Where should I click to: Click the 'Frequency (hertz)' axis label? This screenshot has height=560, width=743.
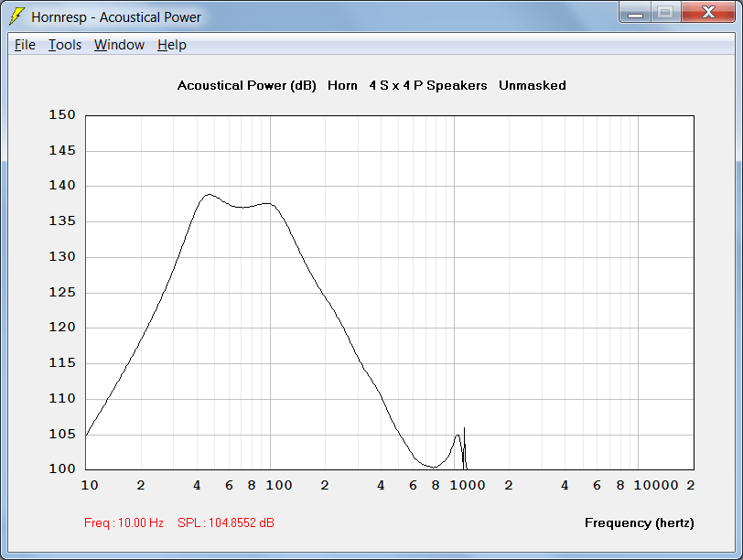point(639,523)
